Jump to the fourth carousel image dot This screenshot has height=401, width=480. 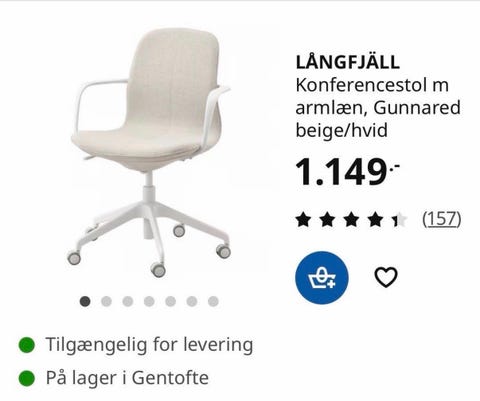pos(149,302)
